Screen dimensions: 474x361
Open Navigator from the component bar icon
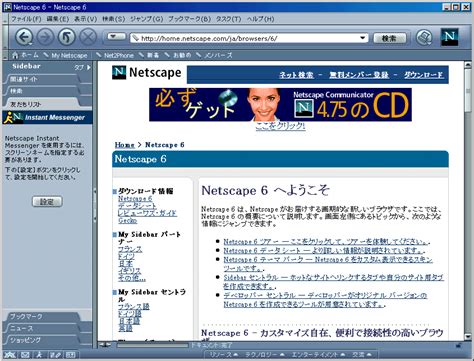10,355
